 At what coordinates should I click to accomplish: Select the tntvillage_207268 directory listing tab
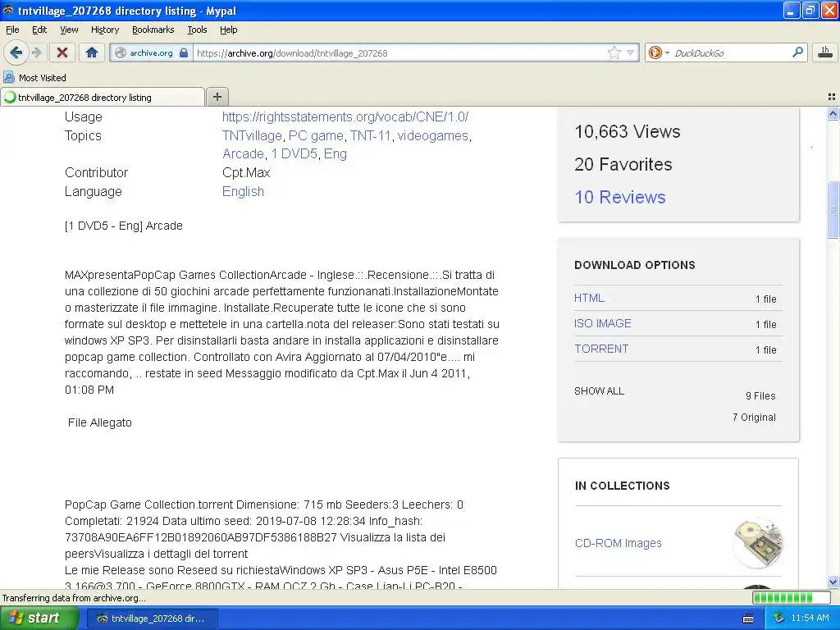[102, 98]
